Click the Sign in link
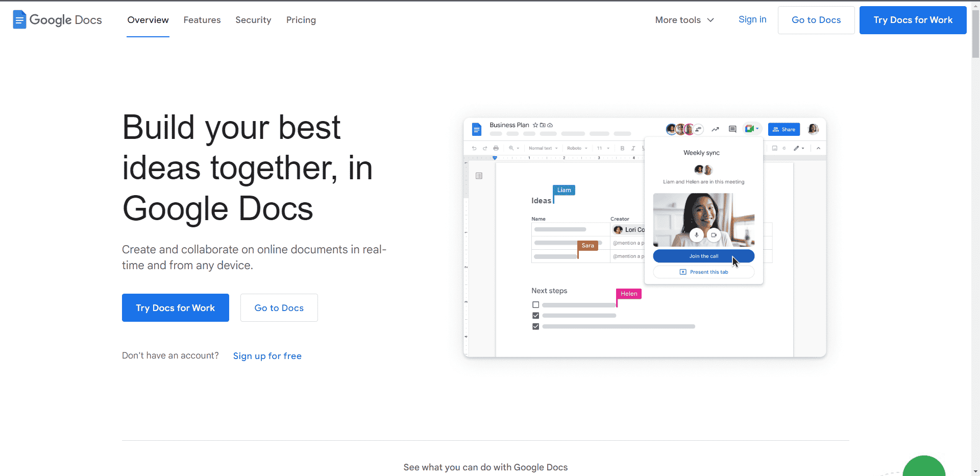Screen dimensions: 980x476 click(x=752, y=19)
